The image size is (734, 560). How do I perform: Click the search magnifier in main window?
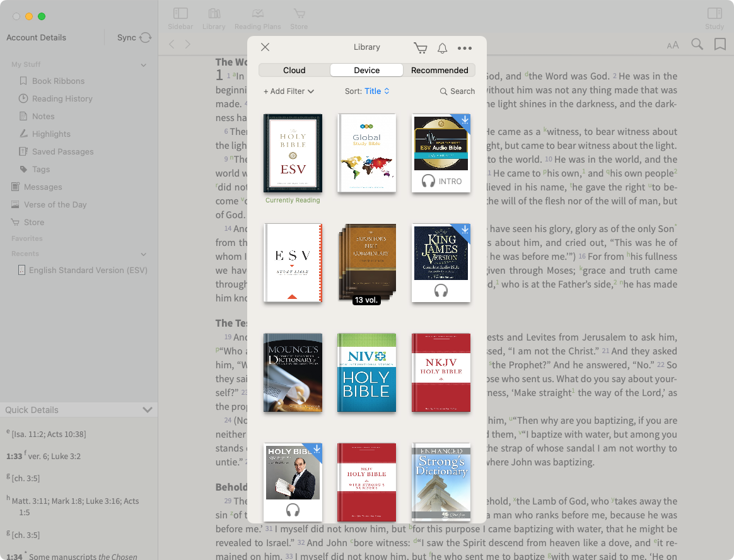pos(697,45)
